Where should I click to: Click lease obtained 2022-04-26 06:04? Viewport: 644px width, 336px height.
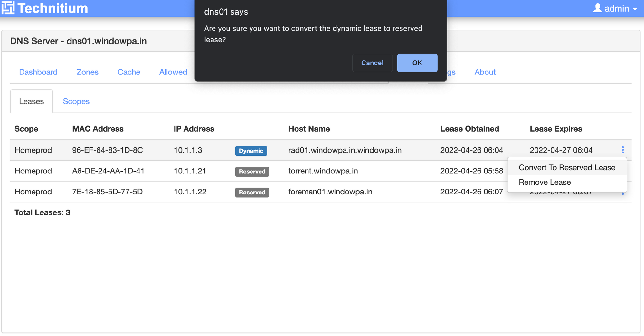[x=472, y=150]
